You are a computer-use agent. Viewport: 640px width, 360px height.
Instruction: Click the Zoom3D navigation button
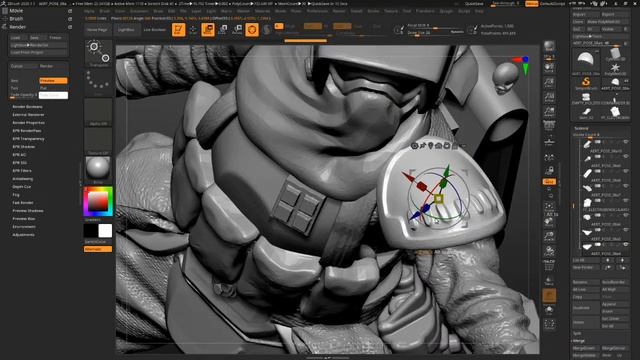[549, 237]
